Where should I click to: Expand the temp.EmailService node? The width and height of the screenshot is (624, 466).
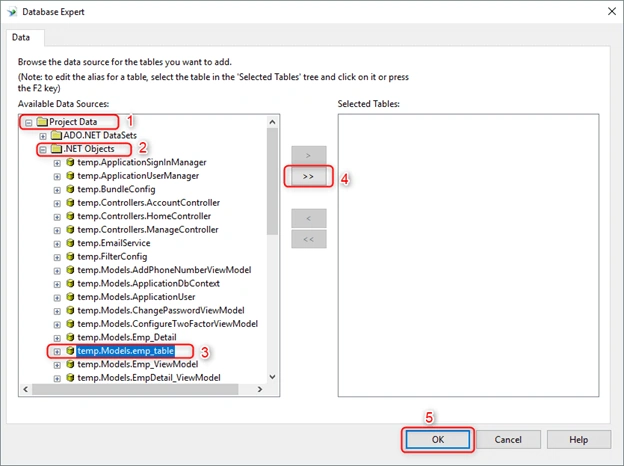(x=57, y=244)
